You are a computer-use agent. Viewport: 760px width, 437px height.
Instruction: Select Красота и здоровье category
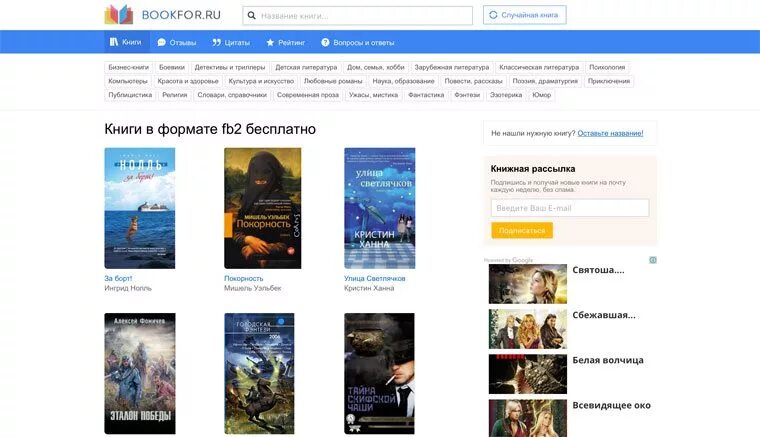[x=188, y=81]
